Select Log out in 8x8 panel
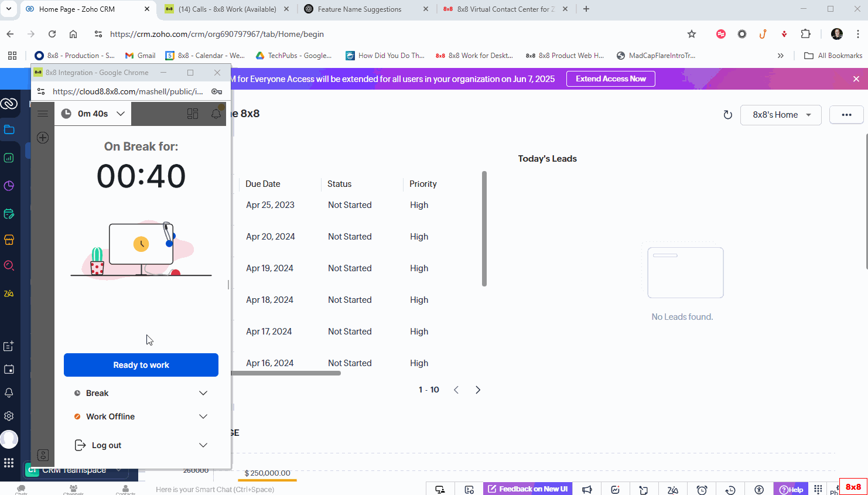The image size is (868, 495). point(106,445)
